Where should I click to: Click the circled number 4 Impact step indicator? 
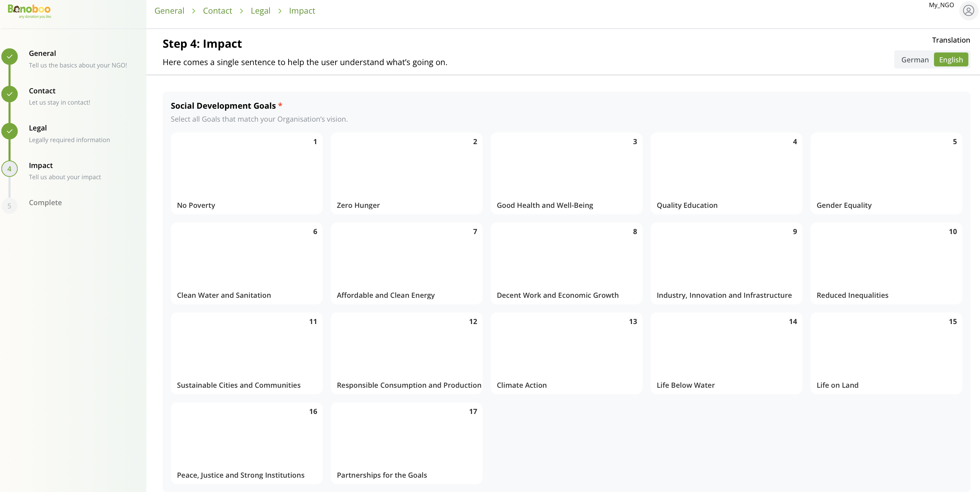(10, 169)
